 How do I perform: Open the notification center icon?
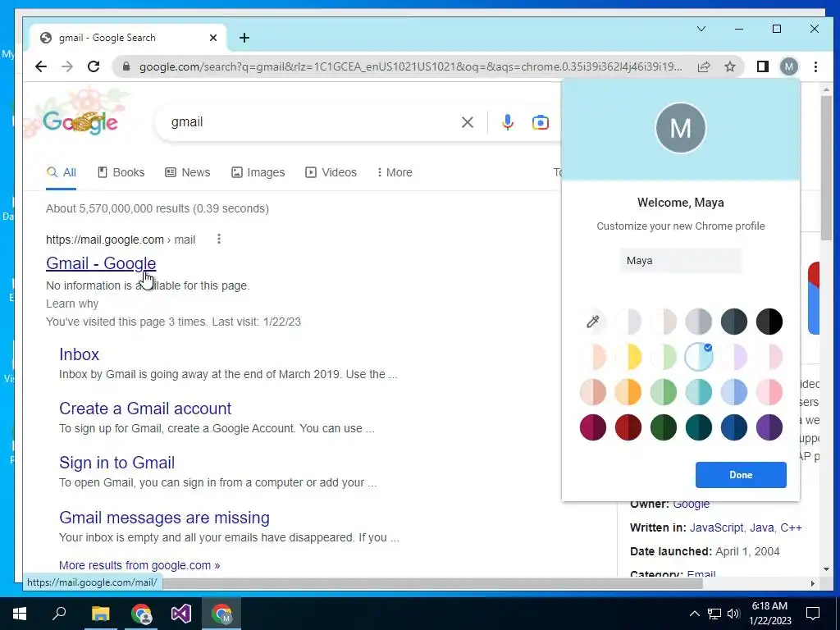[x=813, y=614]
